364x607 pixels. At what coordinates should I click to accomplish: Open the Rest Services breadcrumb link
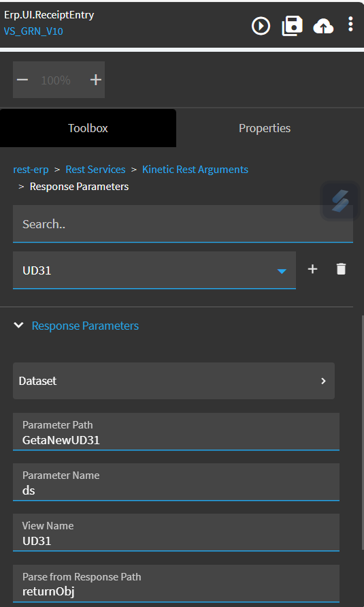[95, 170]
